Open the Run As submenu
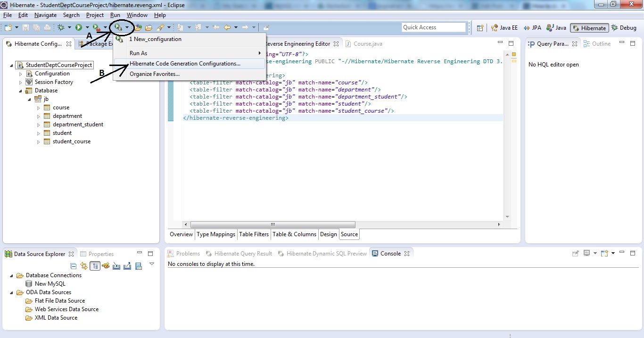Screen dimensions: 644x338 tap(189, 53)
